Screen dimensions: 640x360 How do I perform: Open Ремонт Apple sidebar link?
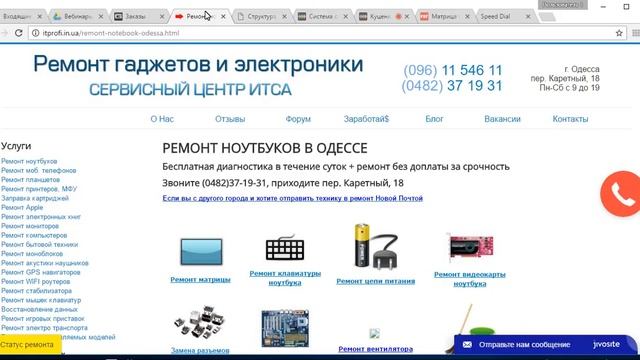point(22,207)
